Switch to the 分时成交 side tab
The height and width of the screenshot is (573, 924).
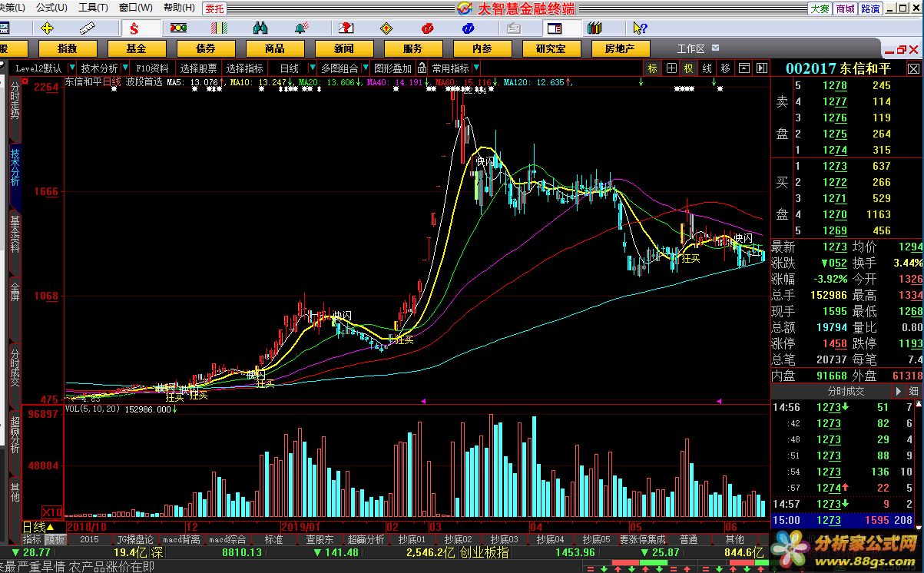15,368
